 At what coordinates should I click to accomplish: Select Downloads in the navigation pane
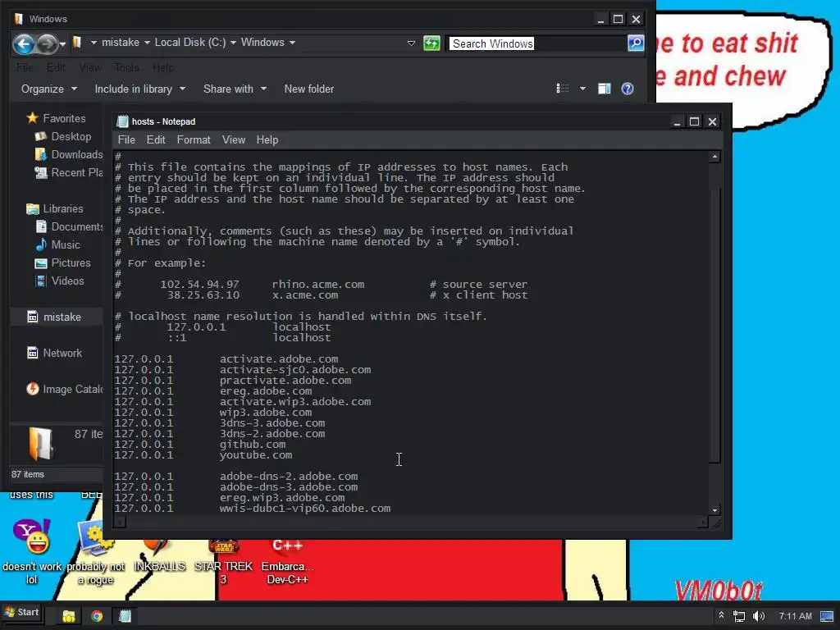[69, 155]
